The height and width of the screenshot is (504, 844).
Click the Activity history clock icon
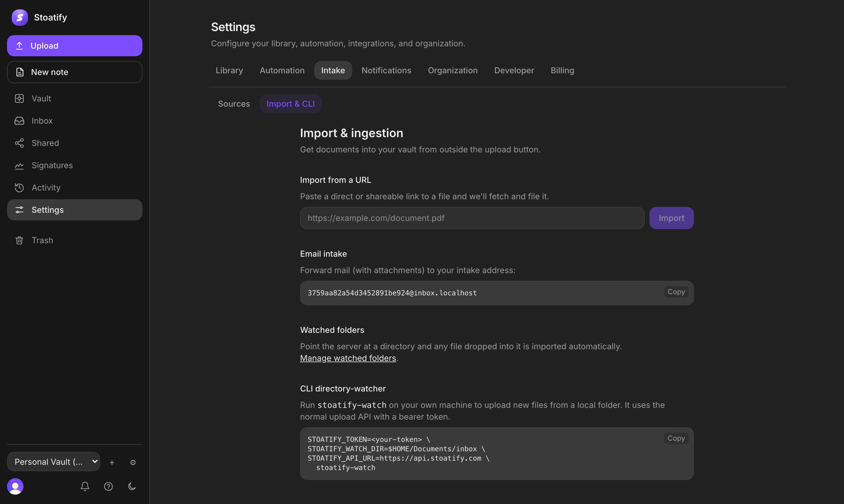19,188
